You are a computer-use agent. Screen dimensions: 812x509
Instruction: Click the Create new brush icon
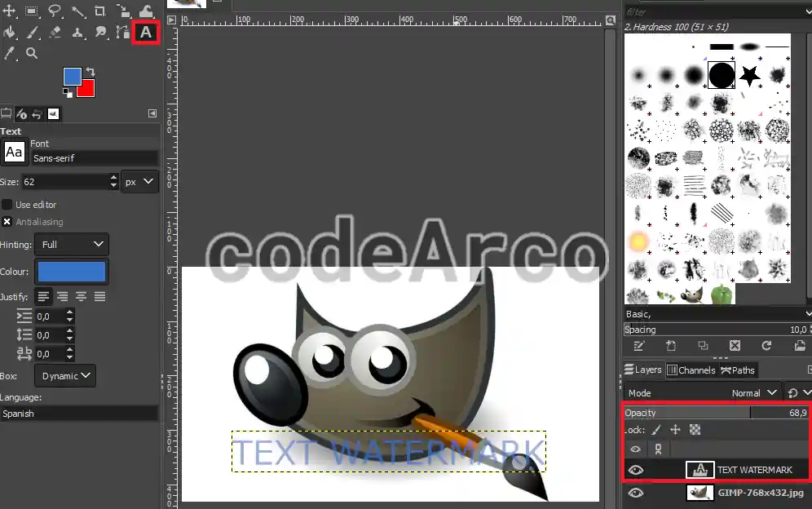point(671,346)
